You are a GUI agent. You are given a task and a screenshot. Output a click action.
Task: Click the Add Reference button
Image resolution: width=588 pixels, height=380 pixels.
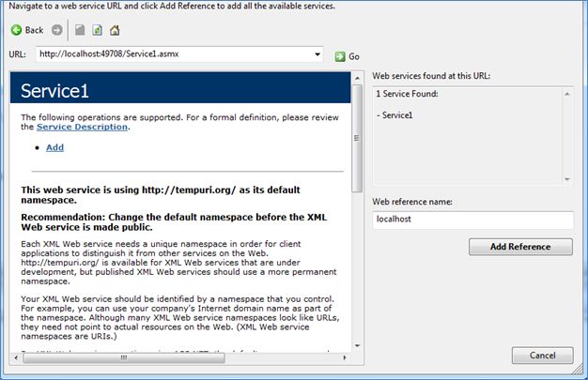click(520, 247)
